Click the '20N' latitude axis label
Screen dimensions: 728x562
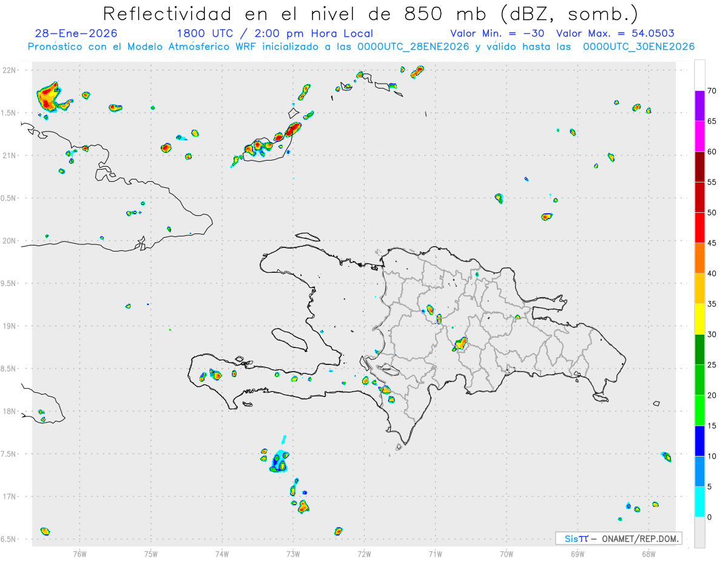10,241
